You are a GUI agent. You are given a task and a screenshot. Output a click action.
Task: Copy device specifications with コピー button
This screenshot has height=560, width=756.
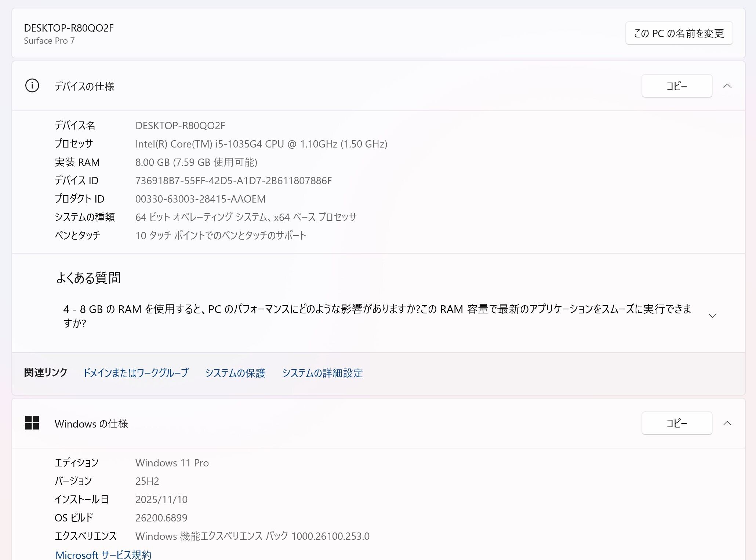pyautogui.click(x=676, y=86)
